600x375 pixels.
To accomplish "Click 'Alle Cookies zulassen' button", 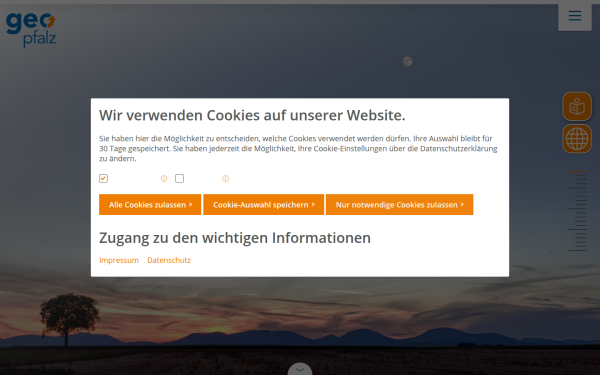I will click(150, 205).
